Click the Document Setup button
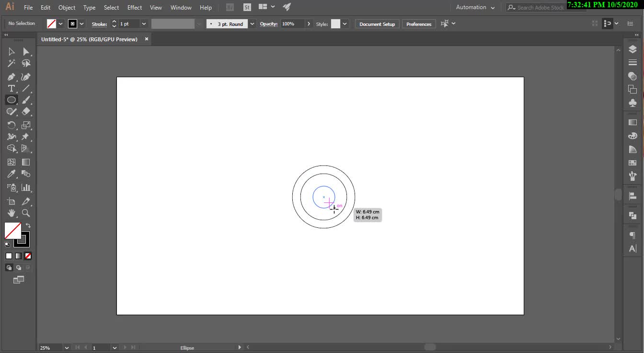The height and width of the screenshot is (353, 644). click(377, 24)
